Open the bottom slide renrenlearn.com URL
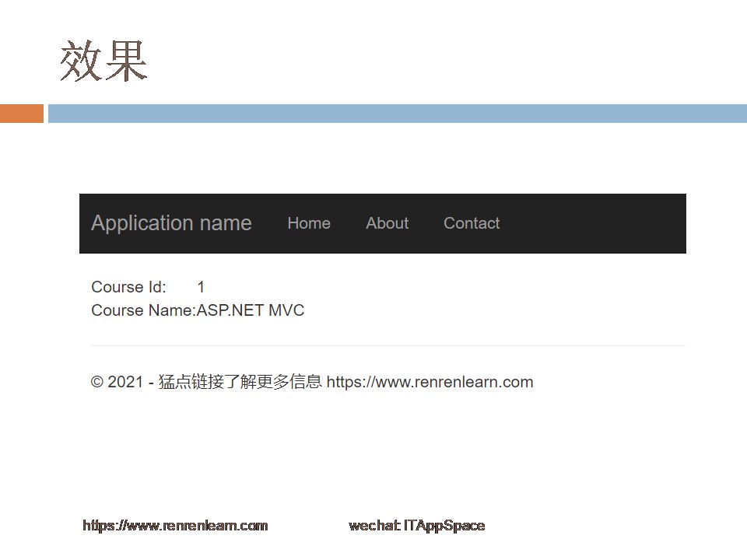This screenshot has width=747, height=560. [175, 526]
